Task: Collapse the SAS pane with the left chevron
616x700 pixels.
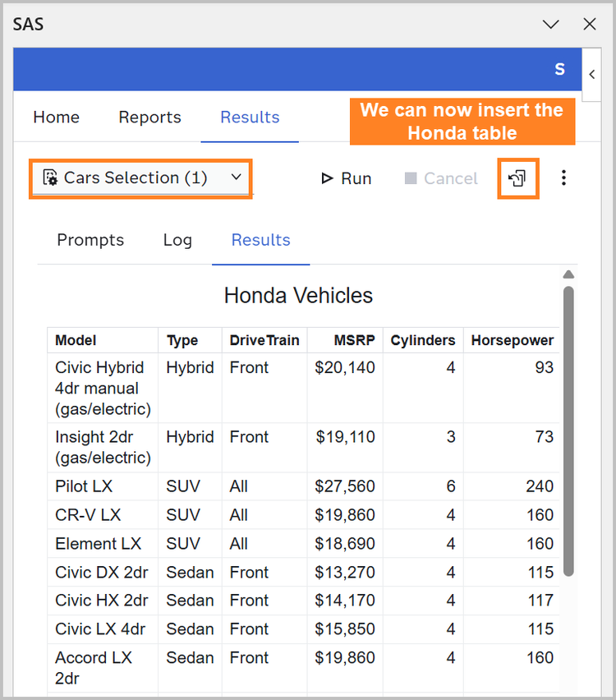Action: pos(592,74)
